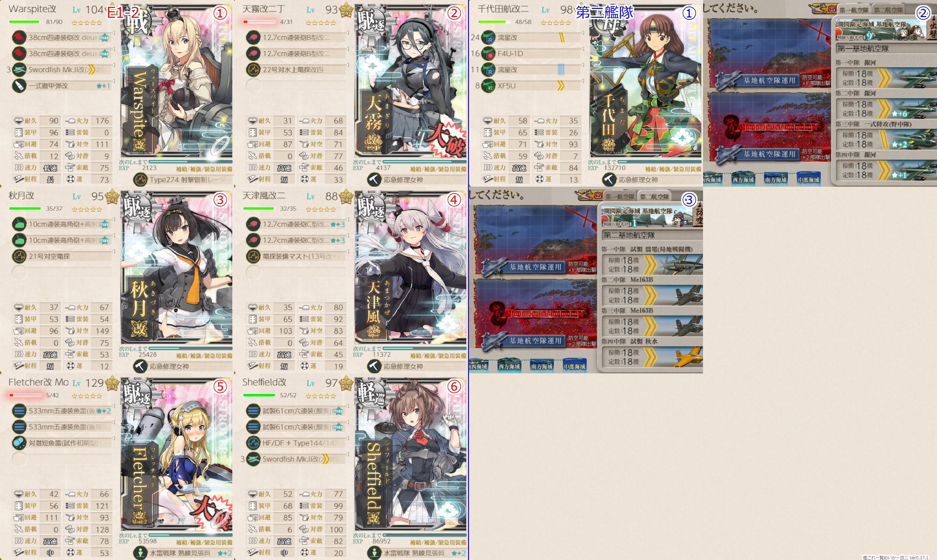This screenshot has width=937, height=560.
Task: Click the F4U-1D fighter-bomber aircraft icon
Action: (488, 54)
